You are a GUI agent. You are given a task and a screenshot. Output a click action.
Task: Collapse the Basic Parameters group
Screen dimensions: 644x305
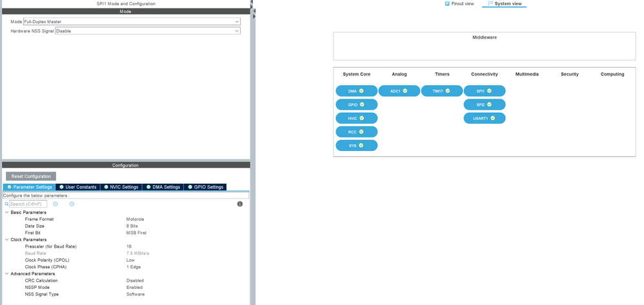click(x=6, y=213)
